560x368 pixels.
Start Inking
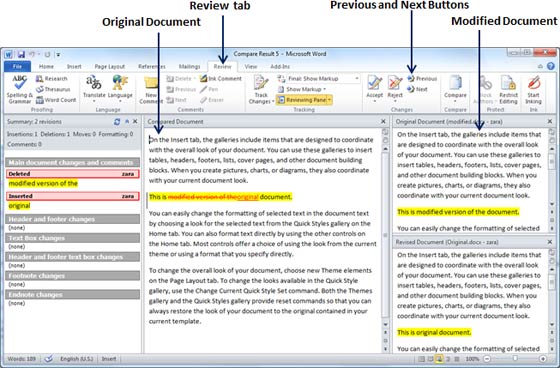click(x=533, y=90)
